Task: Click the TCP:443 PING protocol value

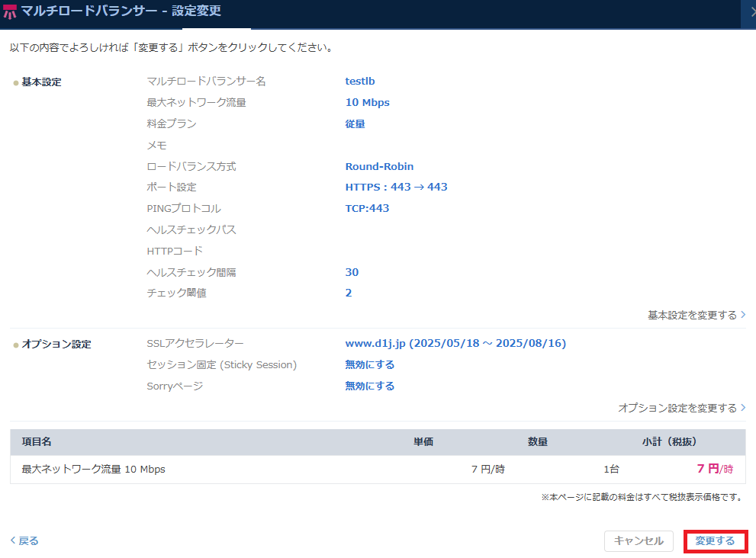Action: click(368, 208)
